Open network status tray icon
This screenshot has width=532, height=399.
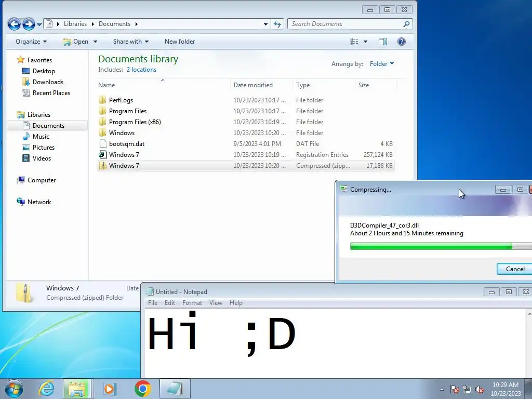(x=467, y=389)
